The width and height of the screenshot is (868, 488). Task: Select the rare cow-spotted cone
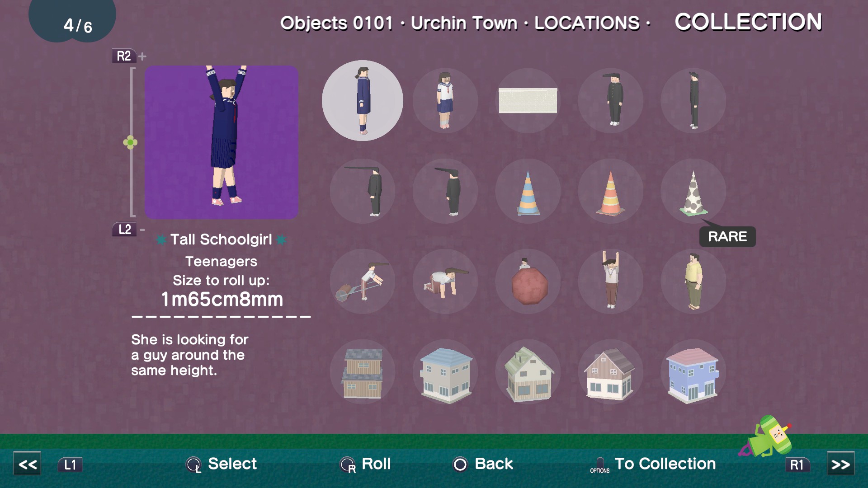(x=693, y=191)
